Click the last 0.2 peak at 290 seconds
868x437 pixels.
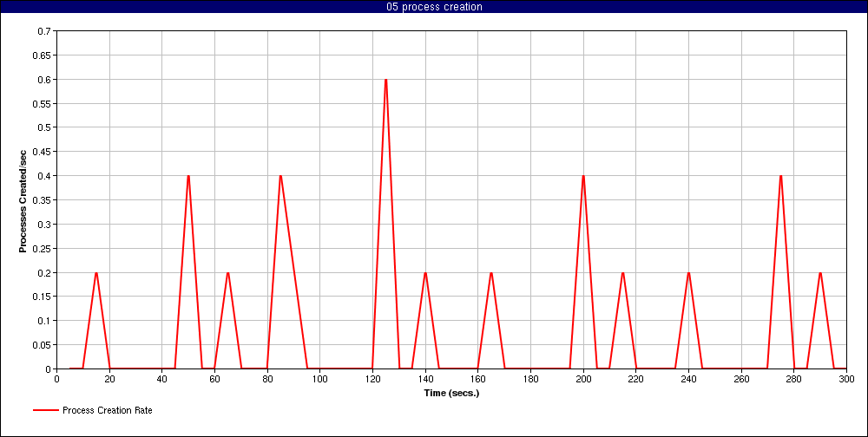click(820, 274)
